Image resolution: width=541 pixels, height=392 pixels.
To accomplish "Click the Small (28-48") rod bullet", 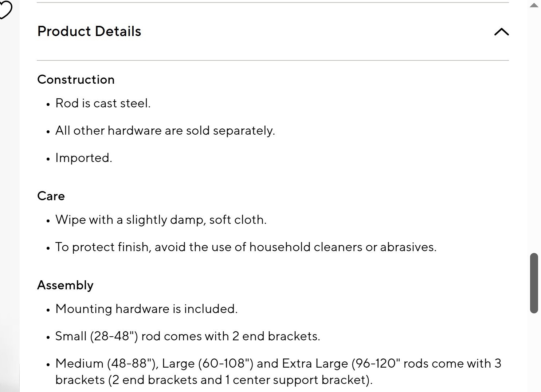I will (187, 336).
